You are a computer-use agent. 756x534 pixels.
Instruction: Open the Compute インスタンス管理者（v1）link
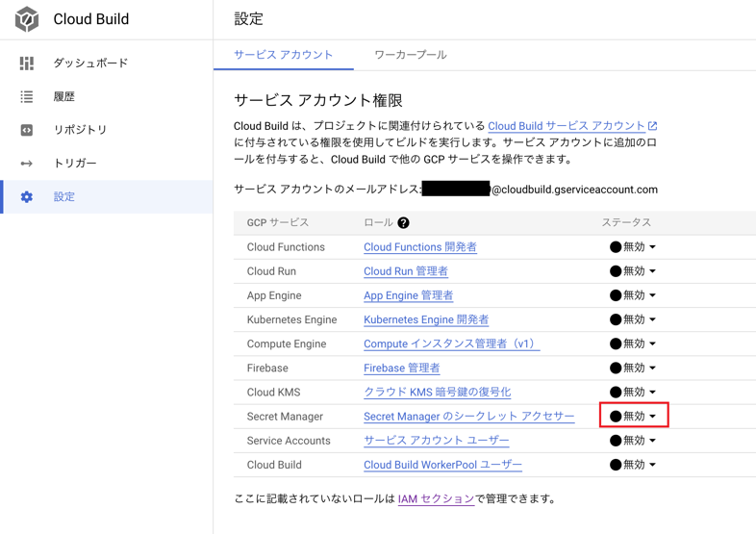pyautogui.click(x=452, y=343)
